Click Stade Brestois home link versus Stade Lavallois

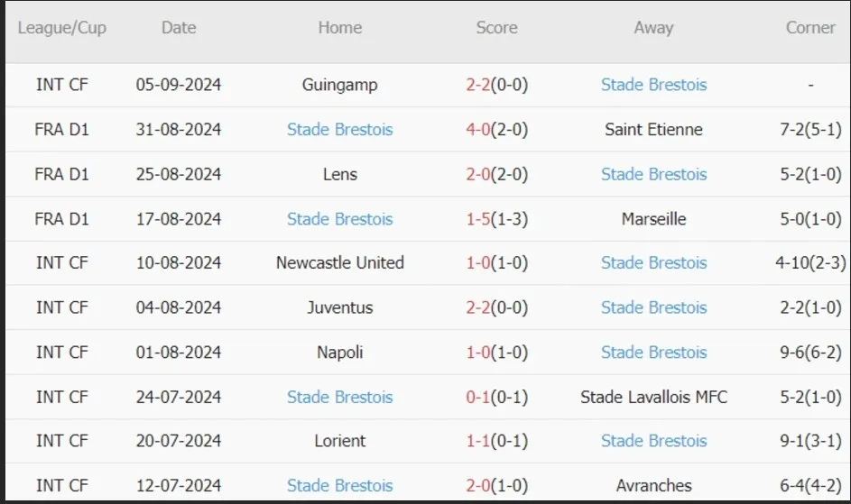(339, 397)
